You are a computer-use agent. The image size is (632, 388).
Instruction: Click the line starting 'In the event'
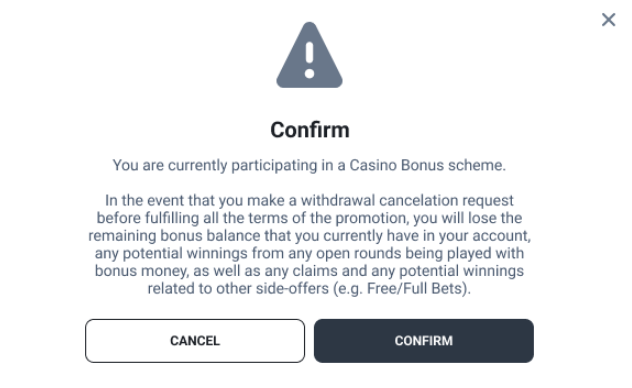pyautogui.click(x=309, y=200)
